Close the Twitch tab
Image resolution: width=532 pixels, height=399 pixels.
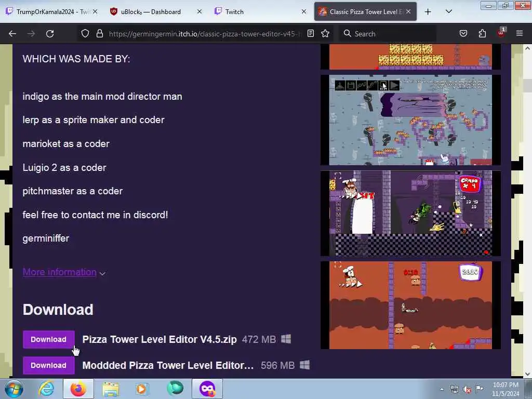304,11
